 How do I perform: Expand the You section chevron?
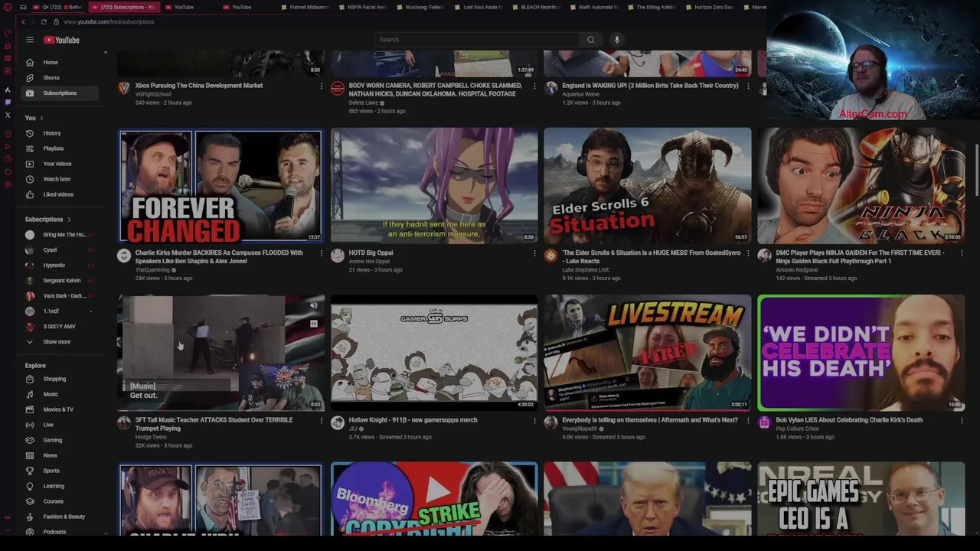pyautogui.click(x=41, y=118)
